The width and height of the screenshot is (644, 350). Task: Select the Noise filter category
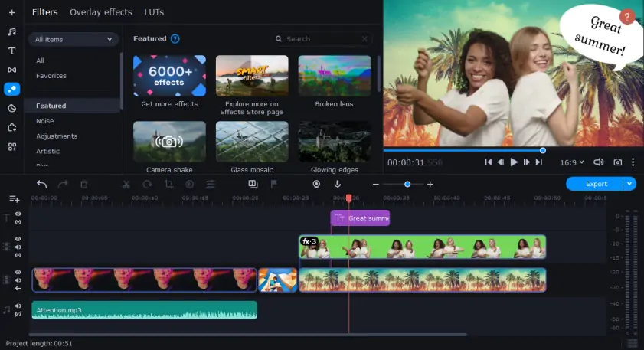click(44, 121)
